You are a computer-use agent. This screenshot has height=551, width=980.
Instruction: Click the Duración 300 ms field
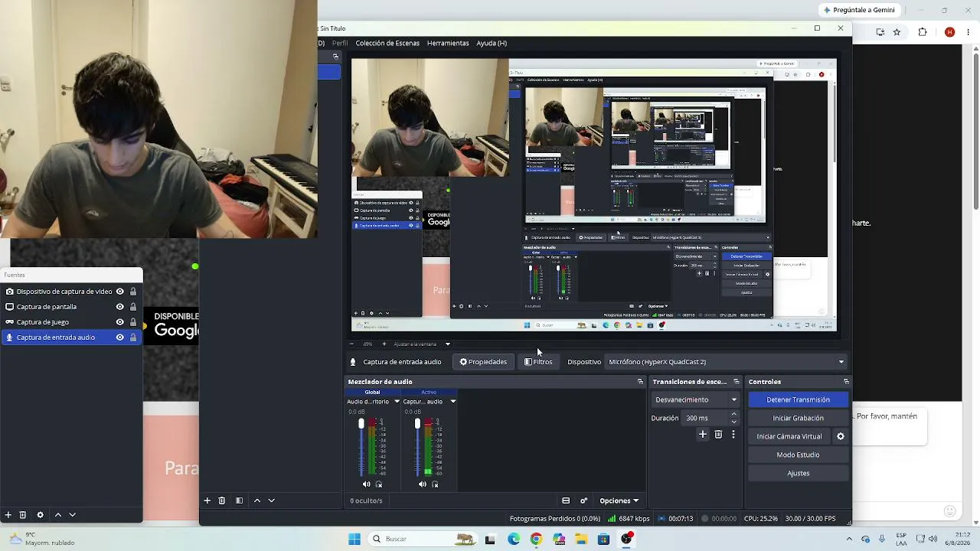click(x=705, y=418)
